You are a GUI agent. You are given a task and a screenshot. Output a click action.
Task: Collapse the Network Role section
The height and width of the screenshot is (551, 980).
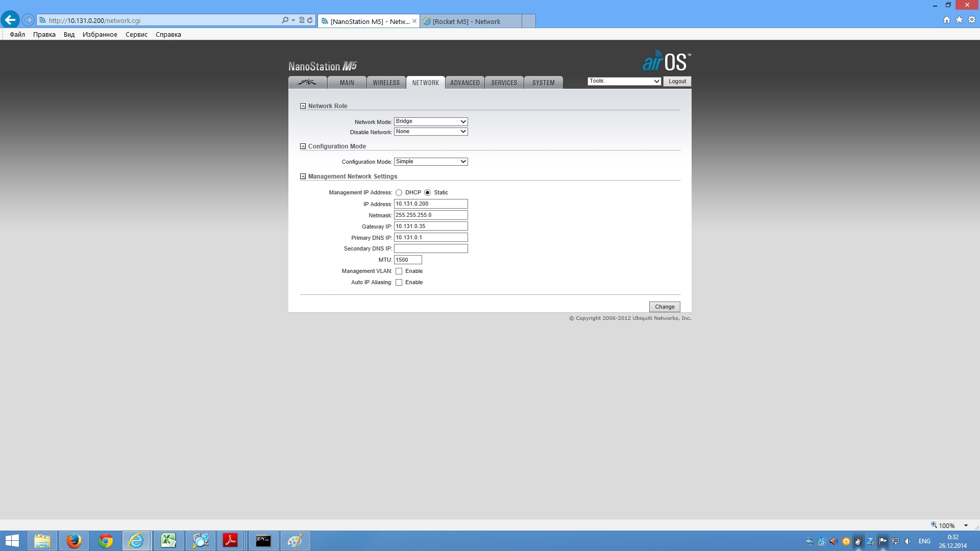tap(303, 106)
